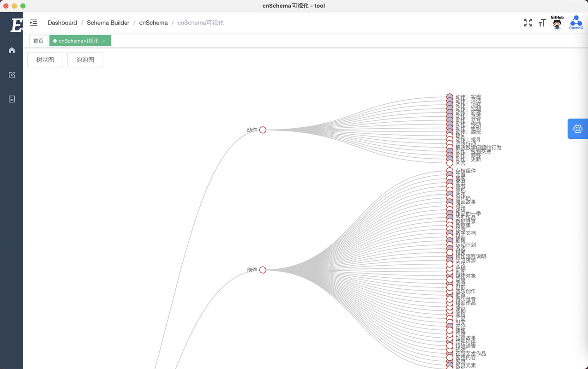Collapse the 动作 tree node

click(x=263, y=130)
